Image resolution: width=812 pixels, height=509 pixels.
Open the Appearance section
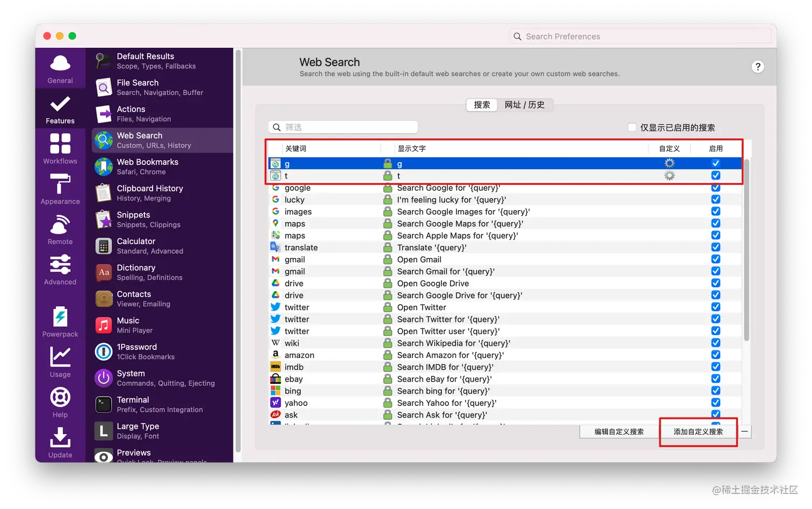click(60, 189)
